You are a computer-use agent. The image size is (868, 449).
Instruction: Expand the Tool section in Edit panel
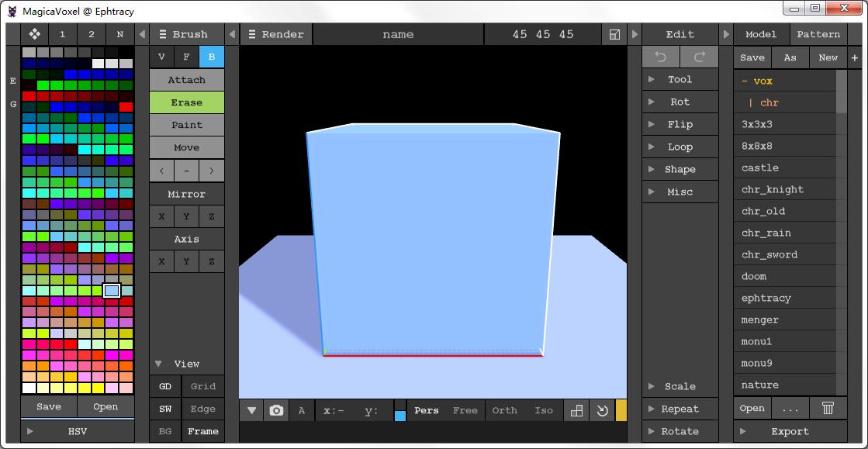coord(680,79)
